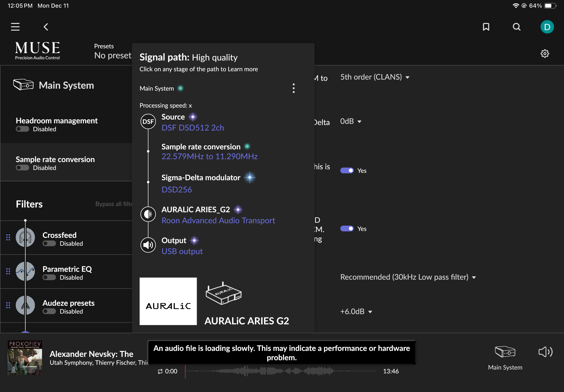Image resolution: width=564 pixels, height=392 pixels.
Task: Click the Main System device icon in sidebar
Action: point(23,85)
